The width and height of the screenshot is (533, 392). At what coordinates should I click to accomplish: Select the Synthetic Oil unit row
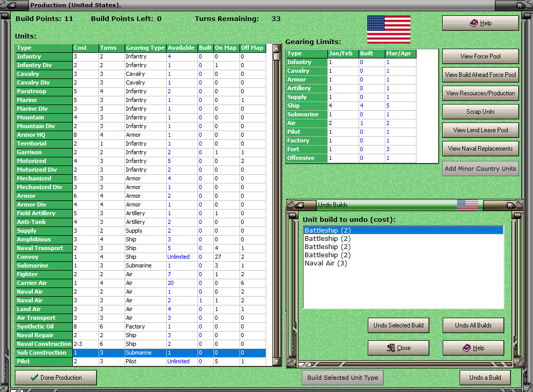(x=141, y=326)
